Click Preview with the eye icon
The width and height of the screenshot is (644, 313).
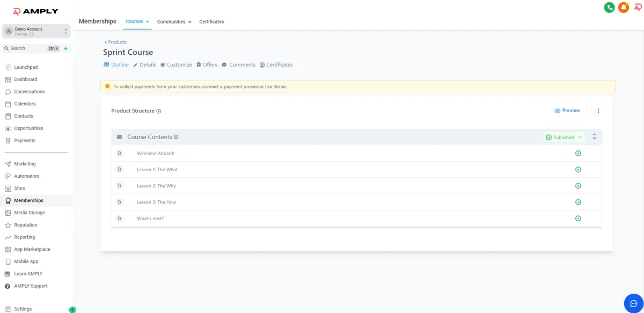tap(567, 111)
